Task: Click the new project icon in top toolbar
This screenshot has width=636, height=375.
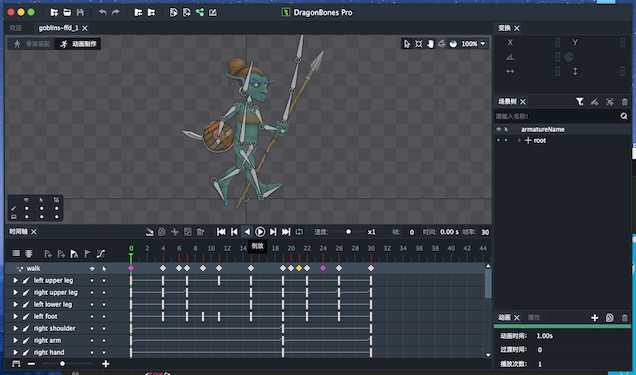Action: pos(54,13)
